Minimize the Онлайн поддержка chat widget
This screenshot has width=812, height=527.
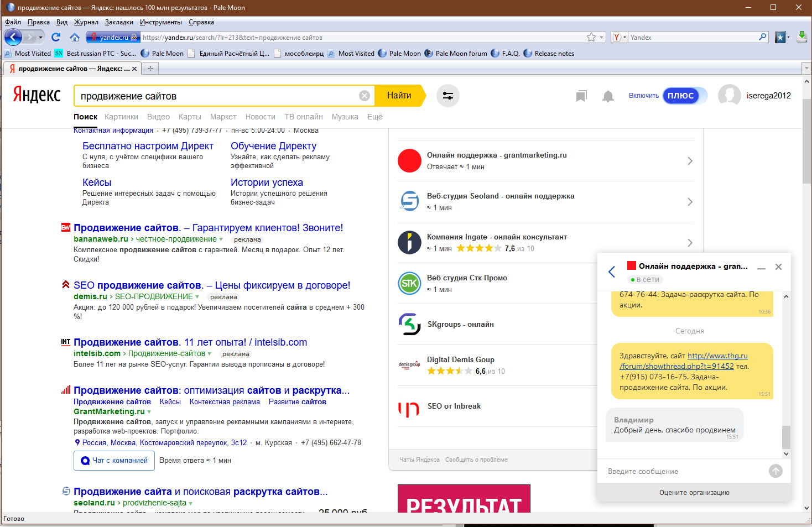point(762,268)
